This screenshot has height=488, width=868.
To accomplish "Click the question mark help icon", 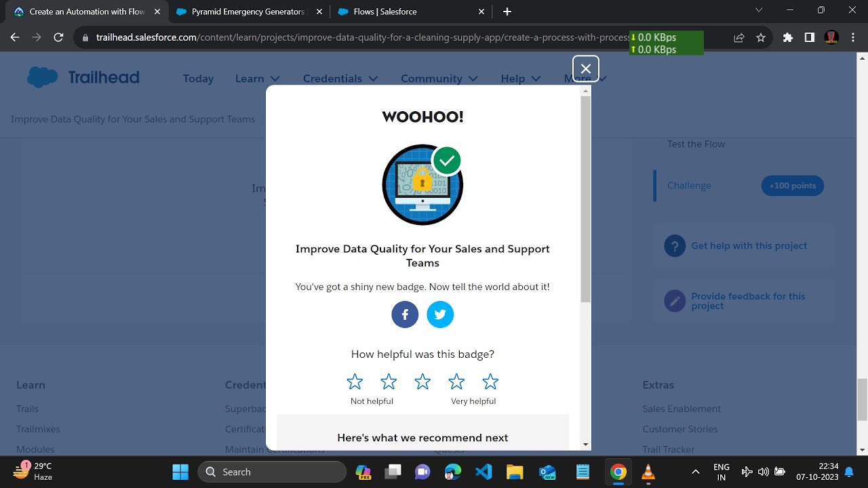I will [675, 246].
